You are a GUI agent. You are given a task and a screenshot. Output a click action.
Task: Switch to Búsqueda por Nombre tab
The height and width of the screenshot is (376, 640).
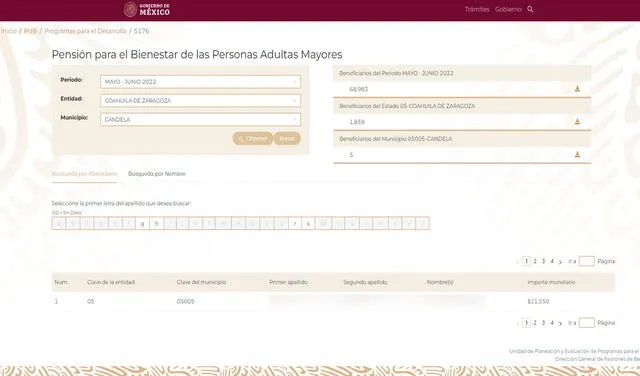[157, 174]
